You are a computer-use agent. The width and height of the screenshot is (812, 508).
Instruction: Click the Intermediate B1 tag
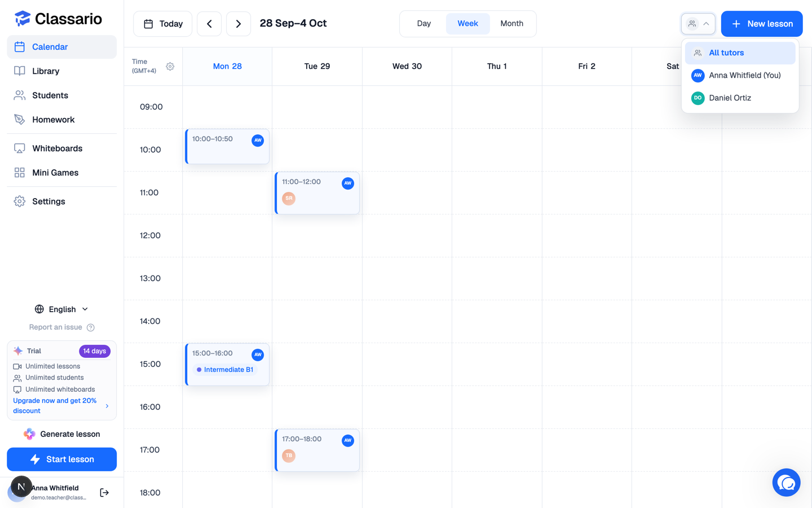pos(225,370)
